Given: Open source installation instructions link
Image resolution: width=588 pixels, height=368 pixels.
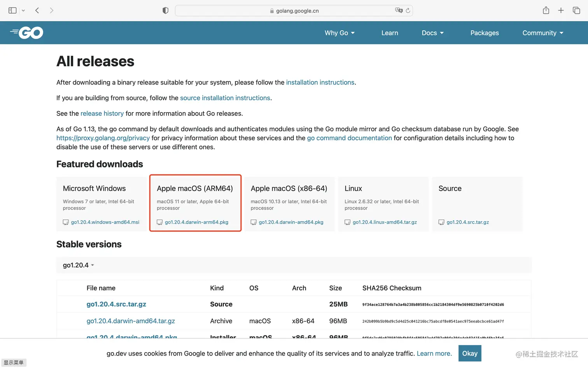Looking at the screenshot, I should pyautogui.click(x=225, y=98).
